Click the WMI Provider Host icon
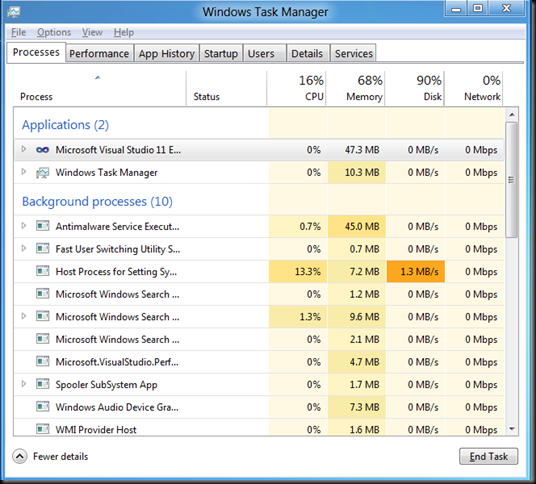The width and height of the screenshot is (536, 484). pos(43,429)
